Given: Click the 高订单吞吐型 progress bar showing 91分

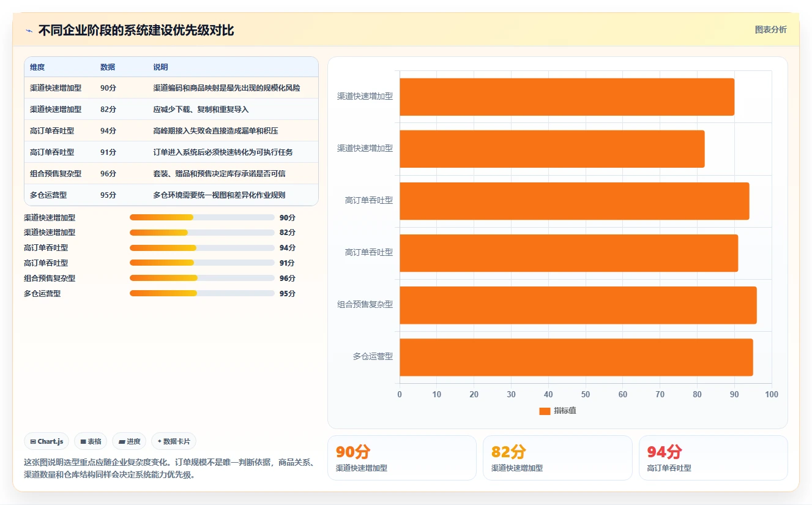Looking at the screenshot, I should tap(202, 263).
